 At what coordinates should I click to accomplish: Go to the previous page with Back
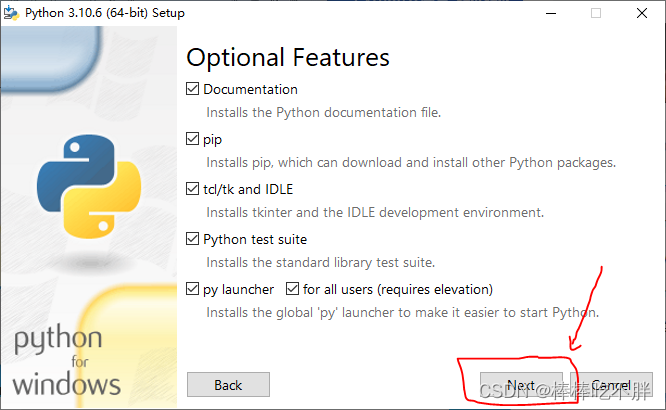tap(228, 385)
